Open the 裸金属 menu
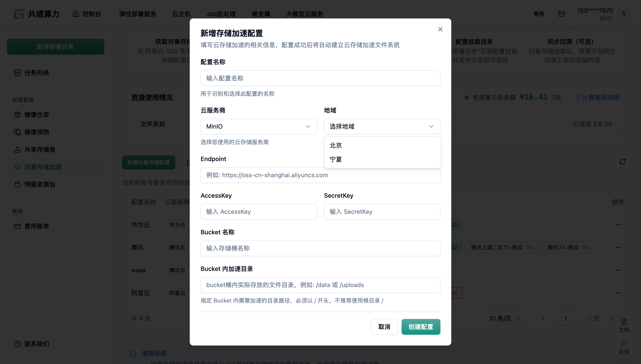 pos(261,14)
